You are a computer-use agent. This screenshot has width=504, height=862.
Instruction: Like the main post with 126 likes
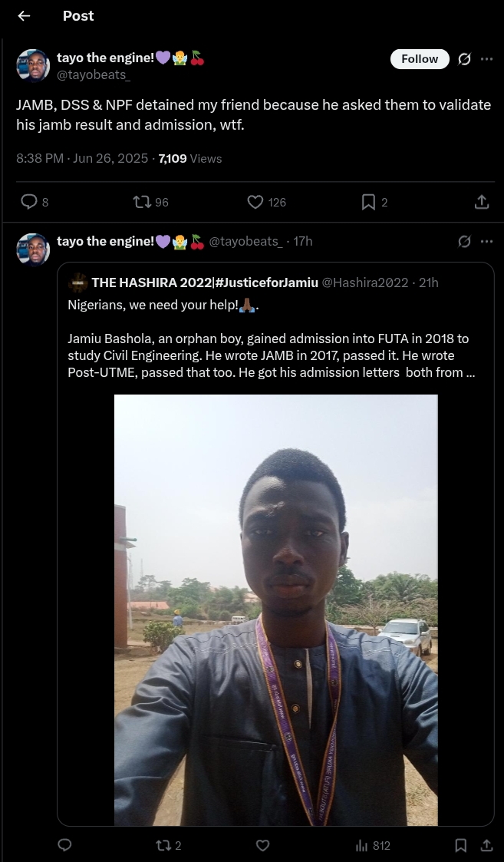(255, 202)
